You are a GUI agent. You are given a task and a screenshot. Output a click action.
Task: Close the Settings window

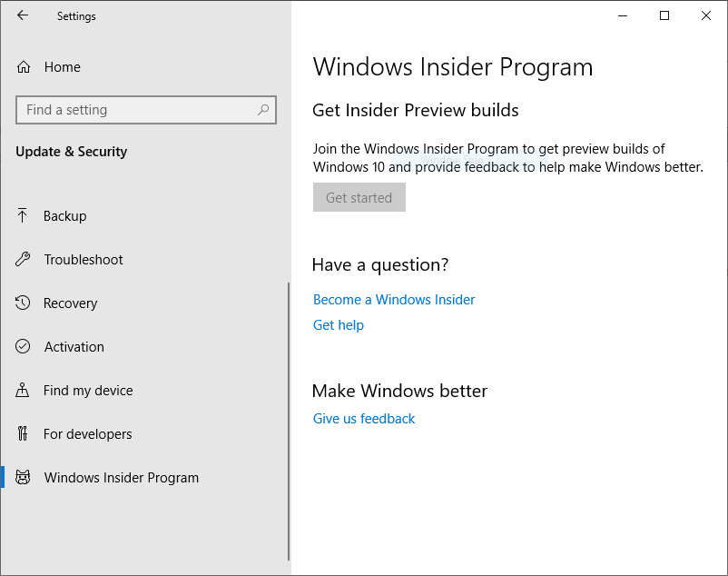[706, 15]
